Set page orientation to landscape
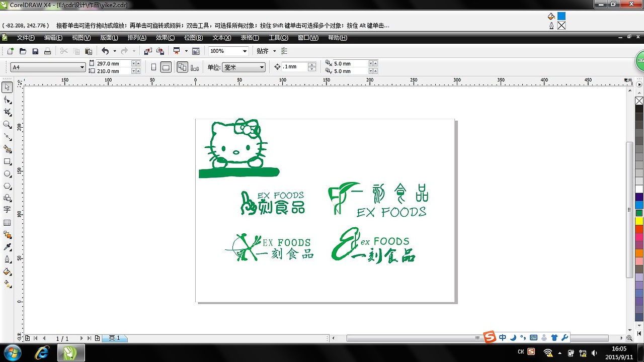Viewport: 644px width, 362px height. (x=166, y=67)
